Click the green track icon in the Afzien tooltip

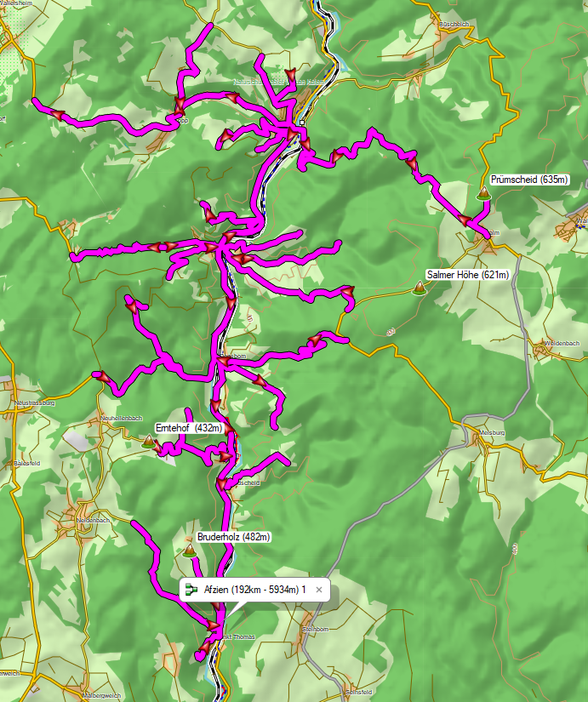pos(192,589)
